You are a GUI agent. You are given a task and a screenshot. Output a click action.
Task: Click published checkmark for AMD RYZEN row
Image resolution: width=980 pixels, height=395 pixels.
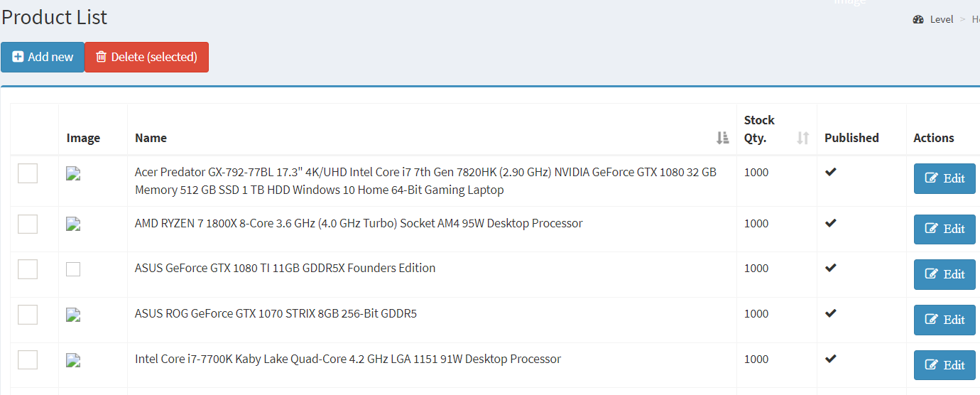pos(830,222)
